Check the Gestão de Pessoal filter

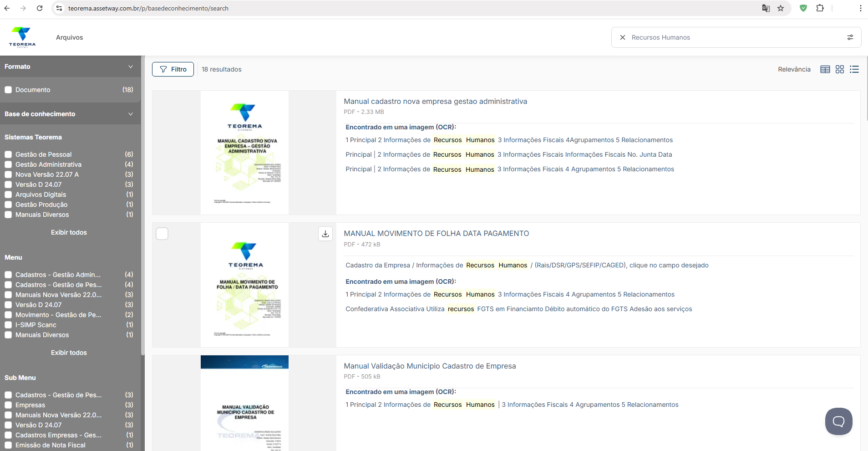8,154
